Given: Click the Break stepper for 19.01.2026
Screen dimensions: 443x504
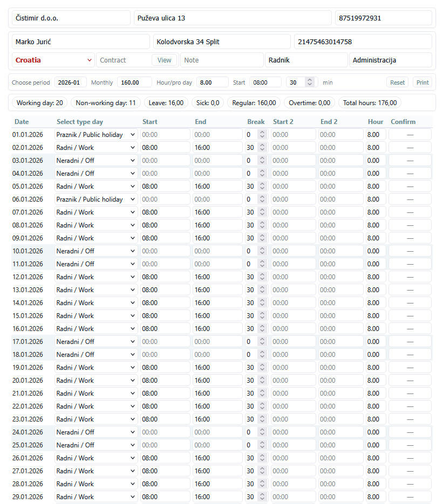Looking at the screenshot, I should click(262, 368).
